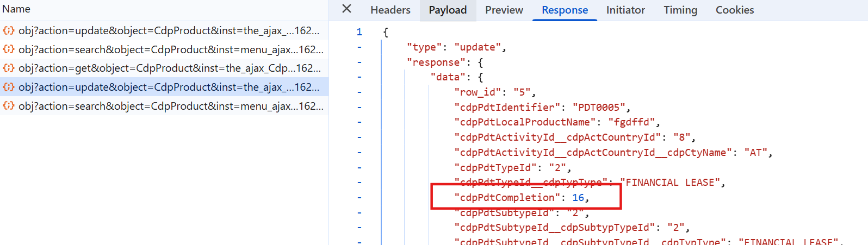Click the icon of the last search request
This screenshot has width=868, height=245.
(x=9, y=106)
